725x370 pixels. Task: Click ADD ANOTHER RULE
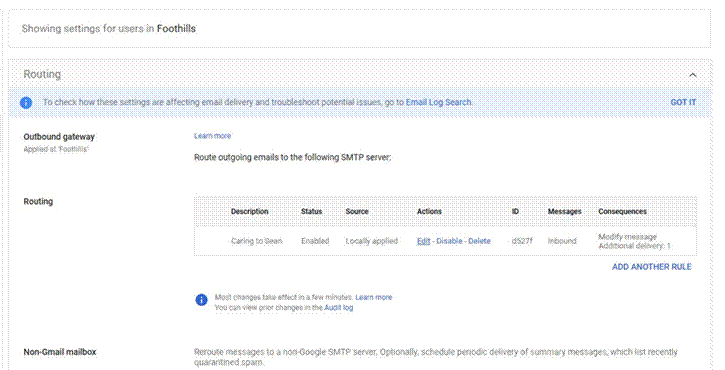[651, 267]
